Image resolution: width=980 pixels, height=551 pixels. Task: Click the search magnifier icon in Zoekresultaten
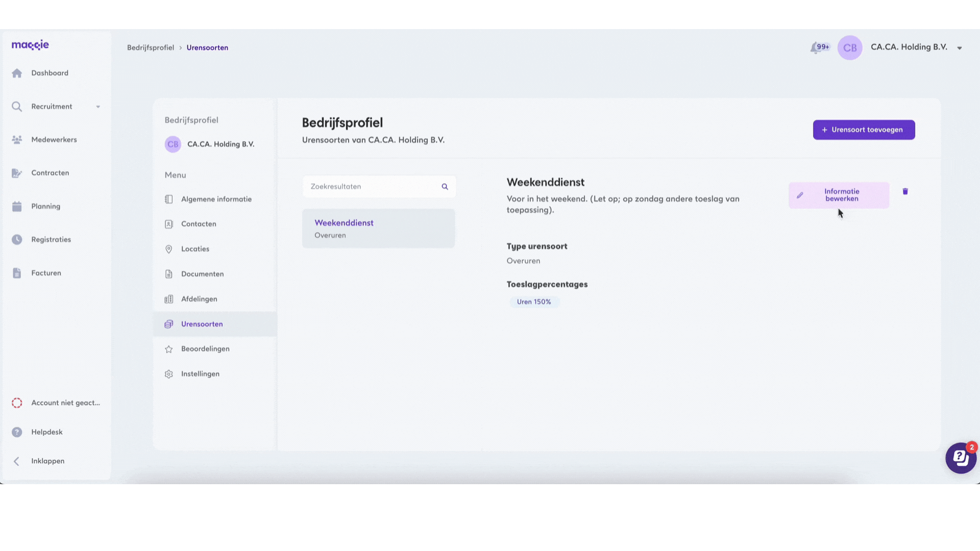point(445,187)
